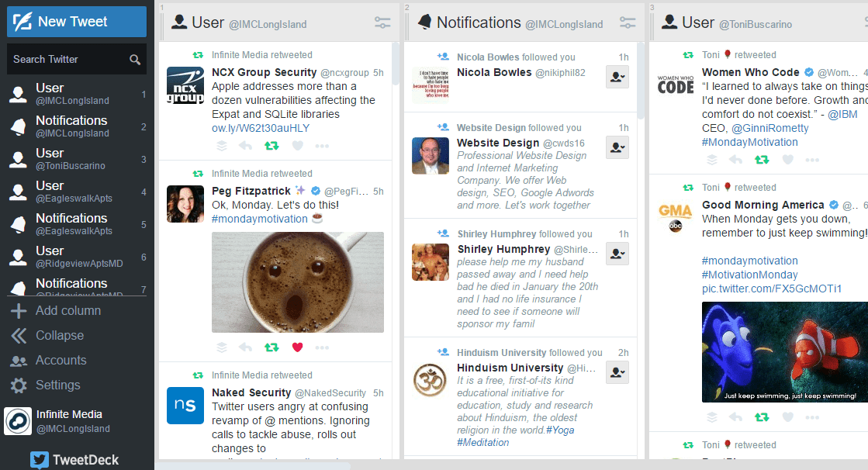
Task: Click the New Tweet button
Action: click(76, 22)
